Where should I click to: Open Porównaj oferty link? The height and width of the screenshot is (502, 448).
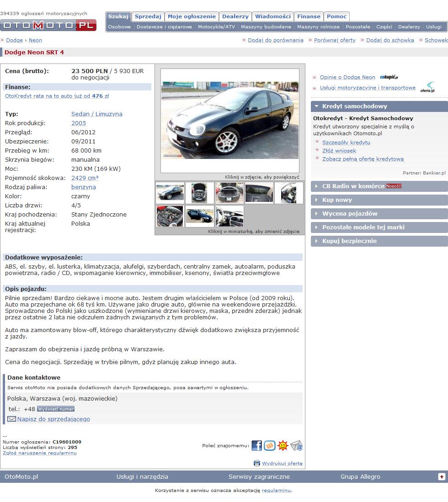click(x=335, y=40)
